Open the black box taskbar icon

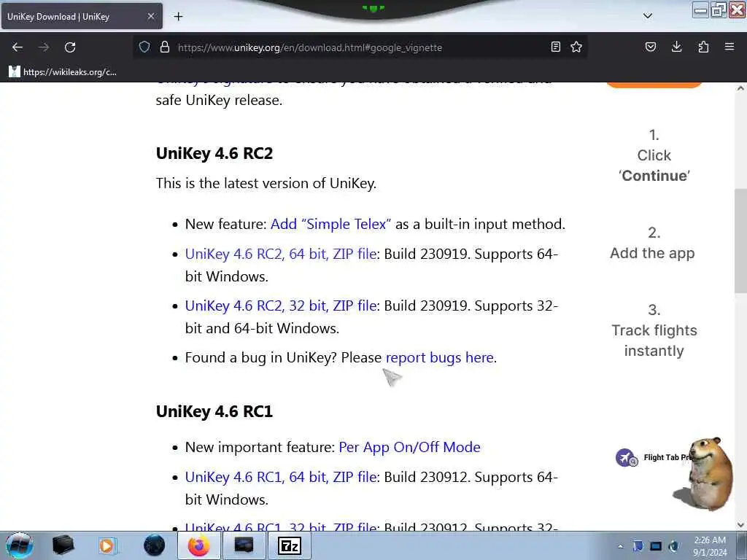pyautogui.click(x=63, y=545)
